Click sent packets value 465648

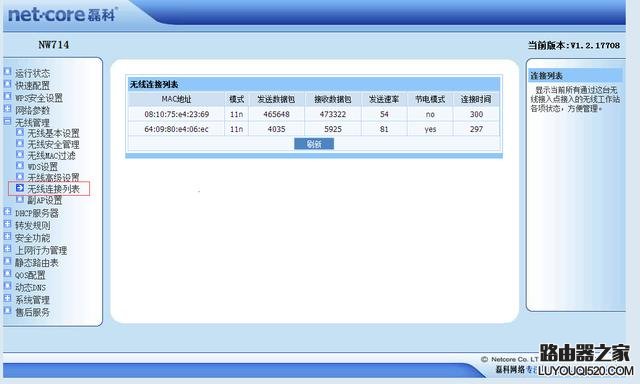tap(276, 114)
